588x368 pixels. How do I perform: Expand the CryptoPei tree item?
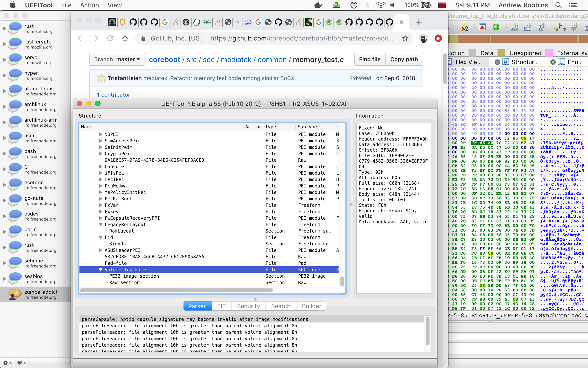point(100,154)
